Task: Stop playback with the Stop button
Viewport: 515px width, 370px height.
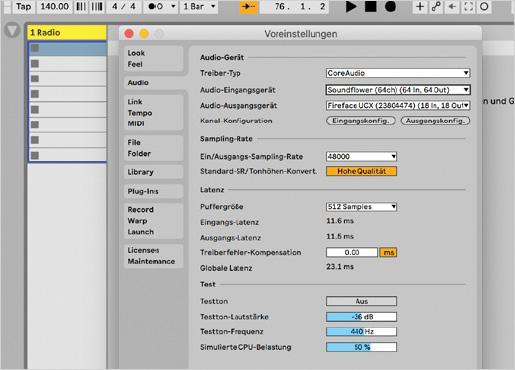Action: (370, 6)
